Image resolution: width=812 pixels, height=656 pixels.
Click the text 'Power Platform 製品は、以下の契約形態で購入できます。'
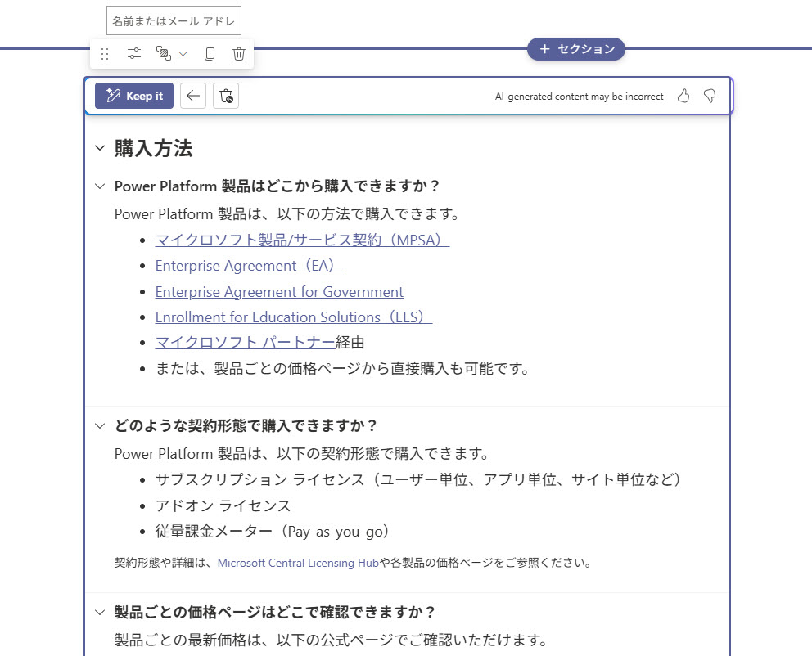tap(301, 454)
